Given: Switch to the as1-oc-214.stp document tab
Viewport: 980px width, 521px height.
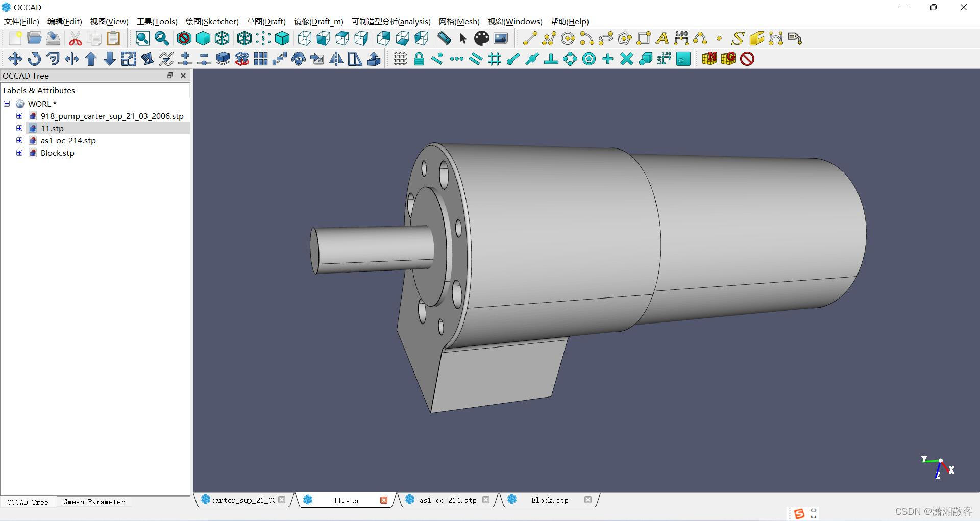Looking at the screenshot, I should [448, 500].
